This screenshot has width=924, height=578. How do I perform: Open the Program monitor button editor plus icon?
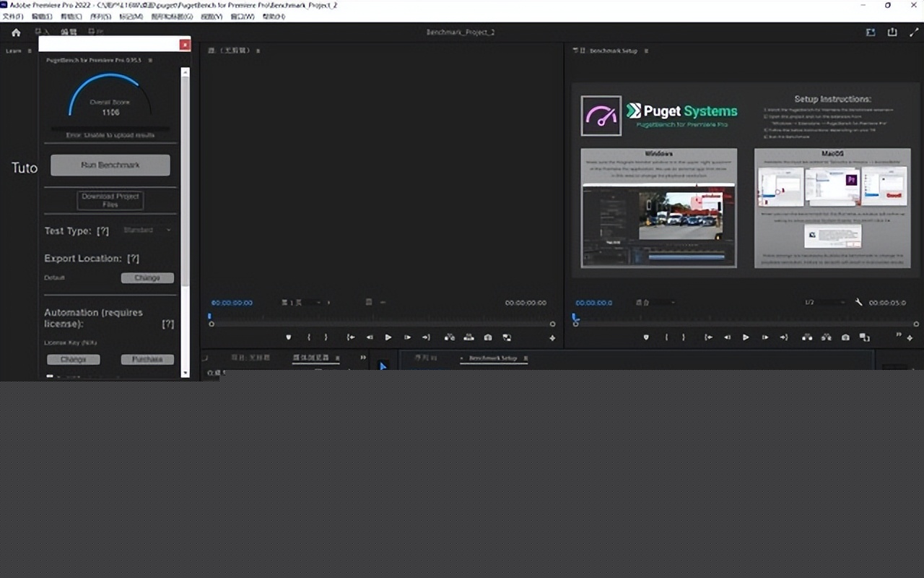point(911,338)
